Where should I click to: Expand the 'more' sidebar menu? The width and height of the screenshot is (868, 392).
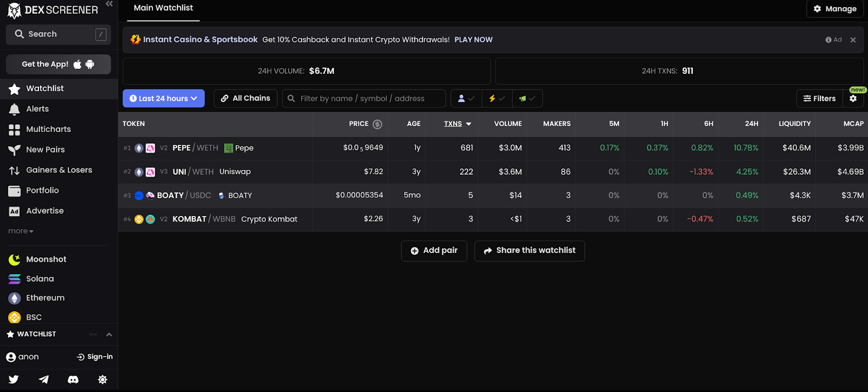(21, 231)
